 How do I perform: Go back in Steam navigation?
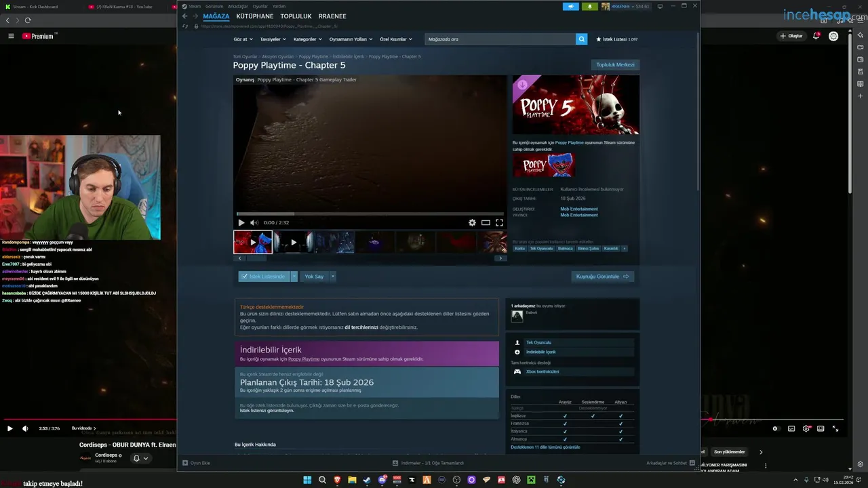tap(185, 16)
